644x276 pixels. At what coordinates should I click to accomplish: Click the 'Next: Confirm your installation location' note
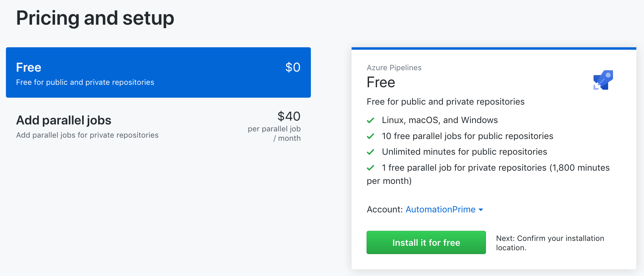click(550, 243)
